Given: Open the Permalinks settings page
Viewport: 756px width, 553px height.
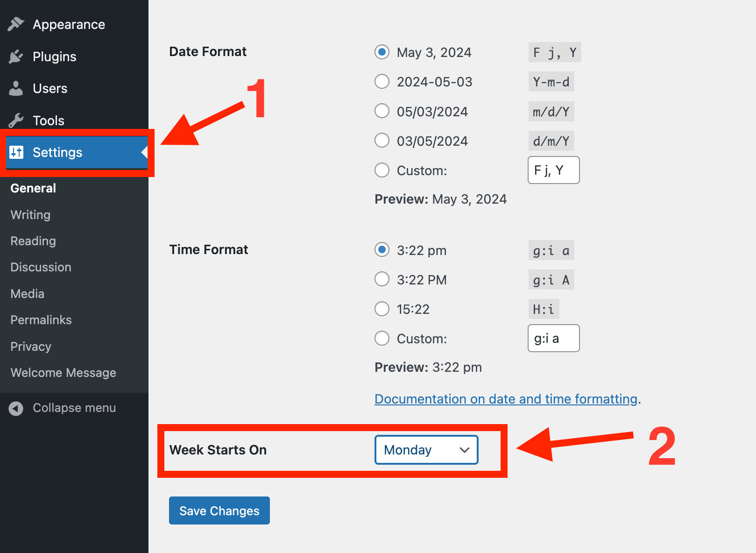Looking at the screenshot, I should (x=41, y=319).
